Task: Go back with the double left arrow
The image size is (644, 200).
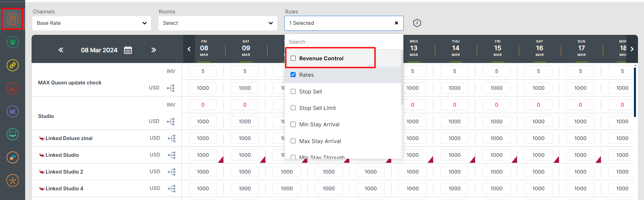Action: [x=61, y=50]
